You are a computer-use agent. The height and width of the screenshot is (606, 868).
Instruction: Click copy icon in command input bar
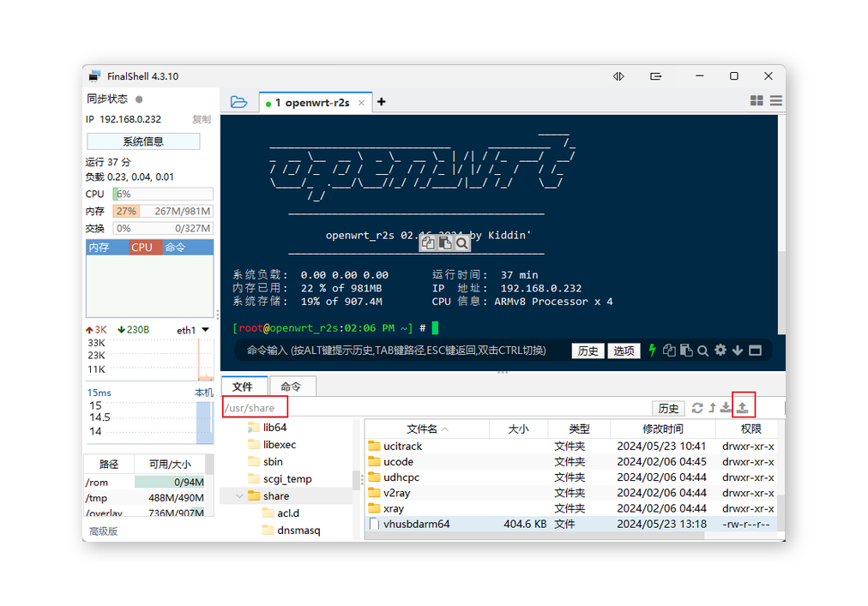pyautogui.click(x=669, y=351)
